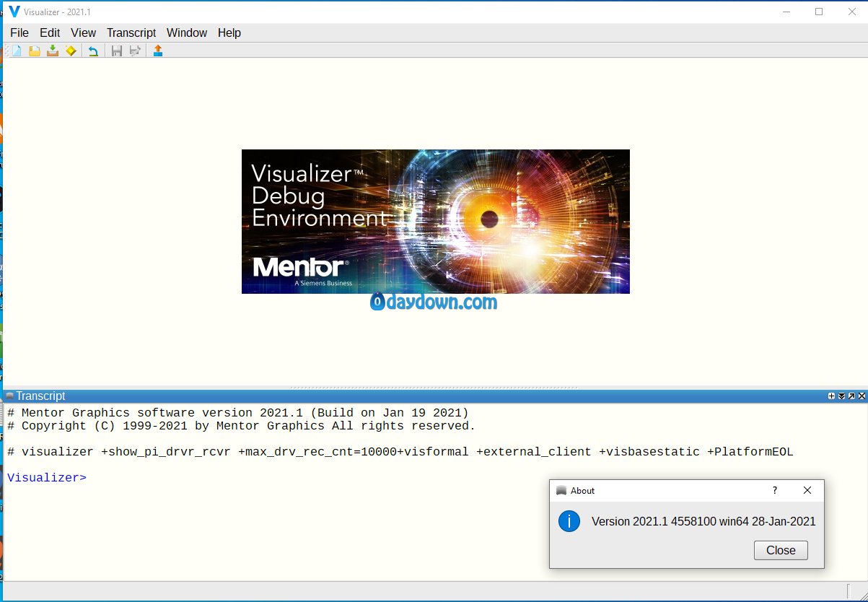Close the Transcript panel
The width and height of the screenshot is (868, 602).
coord(862,396)
